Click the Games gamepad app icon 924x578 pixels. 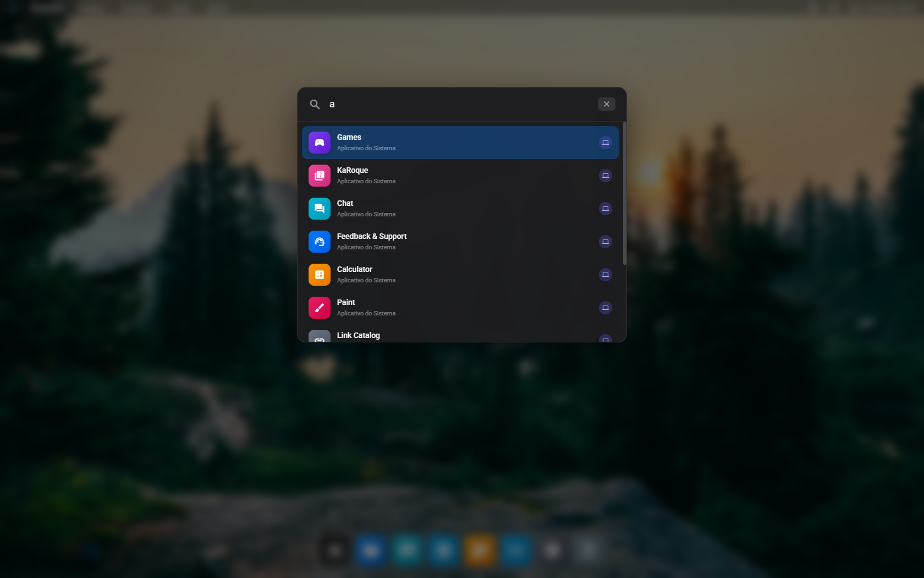pyautogui.click(x=319, y=143)
